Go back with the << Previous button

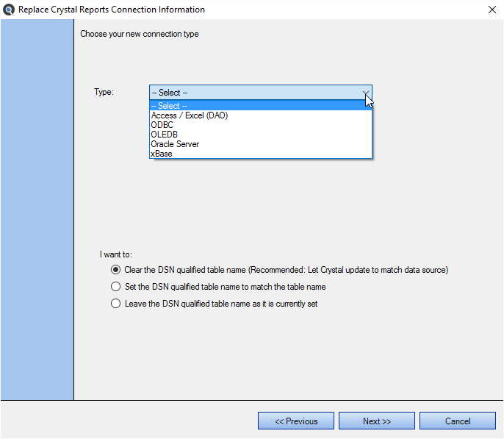pyautogui.click(x=295, y=421)
